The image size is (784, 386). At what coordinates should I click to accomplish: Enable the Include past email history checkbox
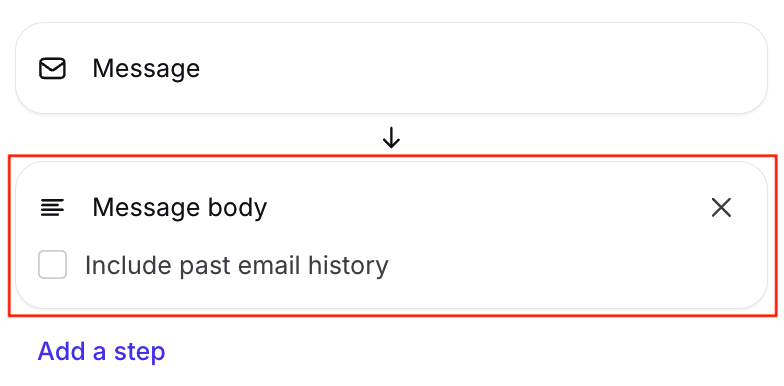coord(52,264)
